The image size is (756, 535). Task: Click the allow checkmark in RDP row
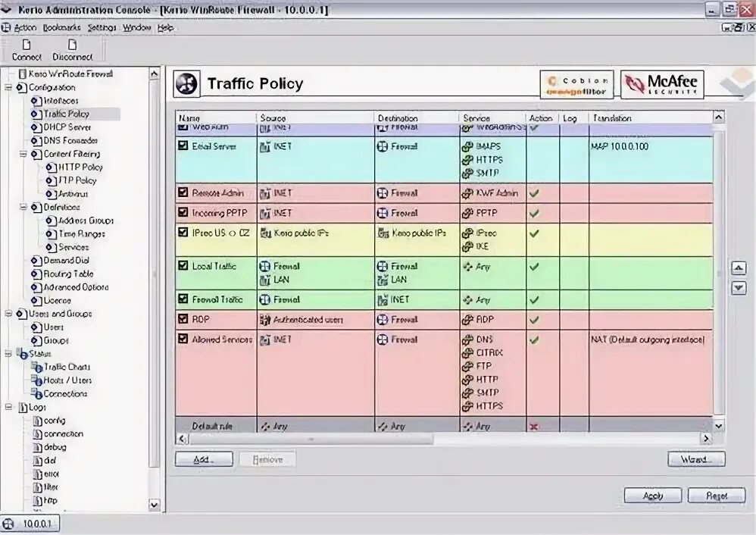pyautogui.click(x=534, y=320)
